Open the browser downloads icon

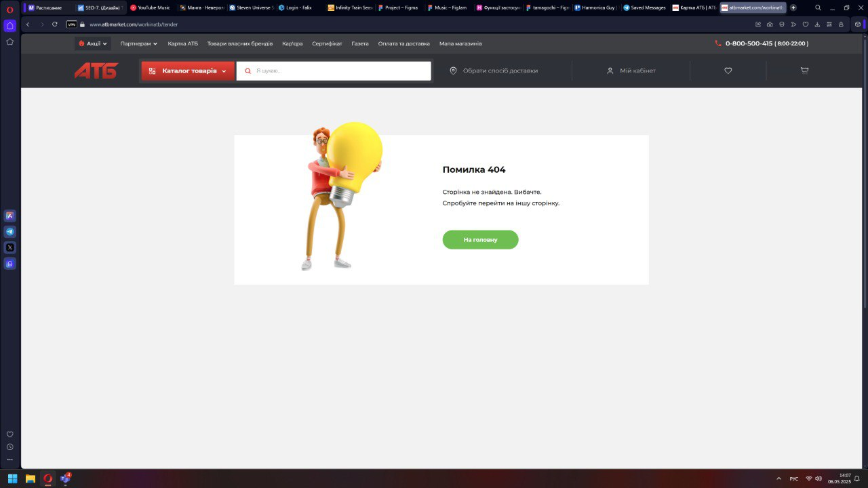(x=817, y=24)
